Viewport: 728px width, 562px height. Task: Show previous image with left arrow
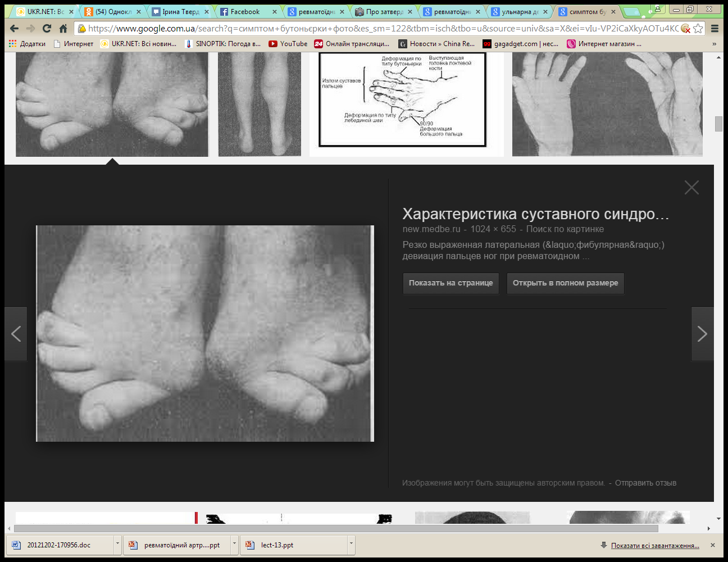point(16,334)
